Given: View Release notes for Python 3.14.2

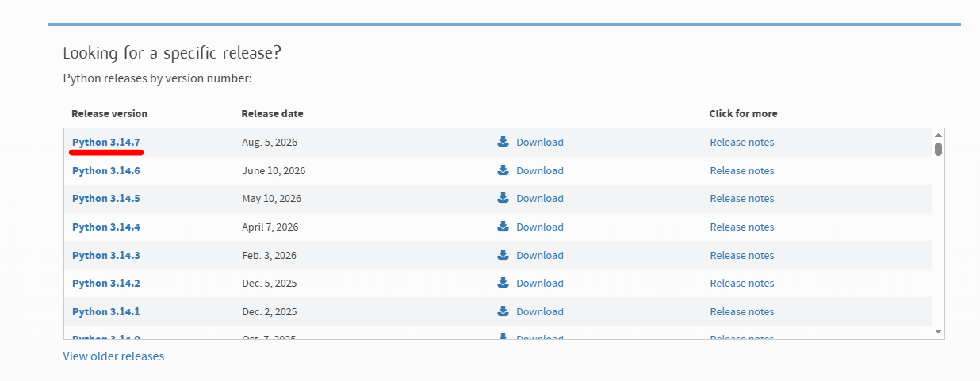Looking at the screenshot, I should [742, 283].
